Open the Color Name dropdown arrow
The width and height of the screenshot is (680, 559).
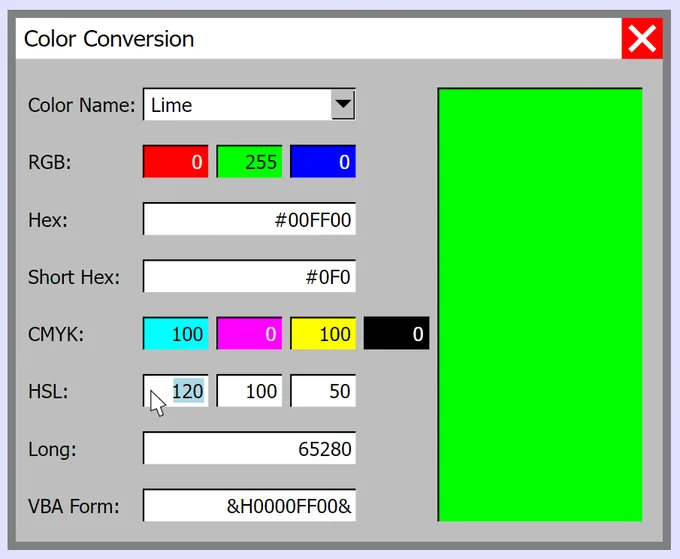343,105
